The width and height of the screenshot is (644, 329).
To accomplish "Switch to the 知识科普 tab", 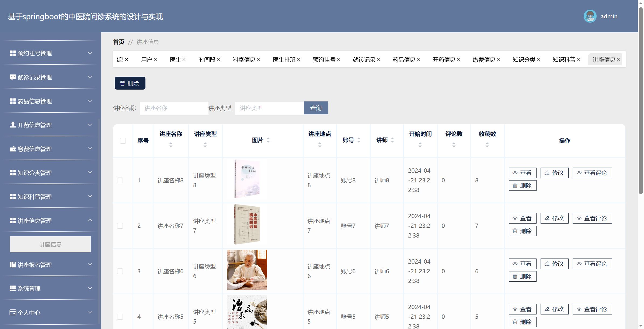I will tap(564, 59).
